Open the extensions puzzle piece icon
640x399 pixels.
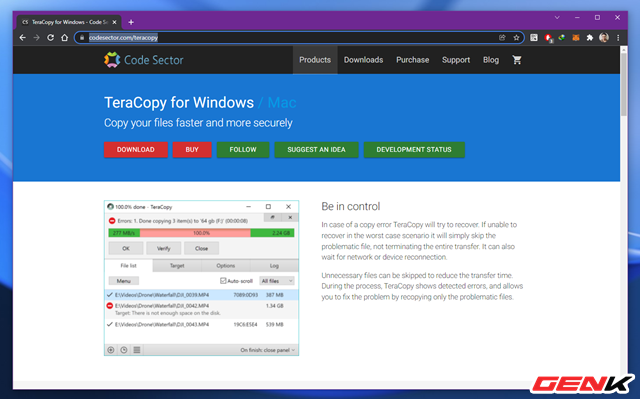[x=589, y=38]
